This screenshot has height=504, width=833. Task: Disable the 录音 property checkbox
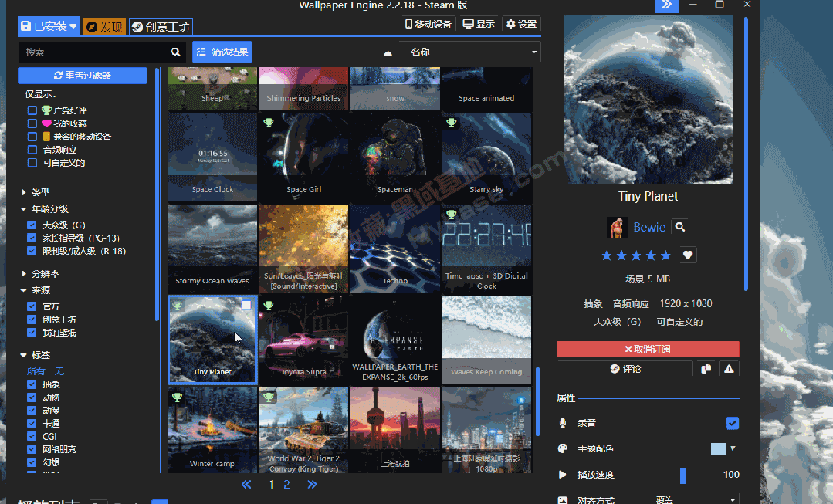pyautogui.click(x=733, y=423)
